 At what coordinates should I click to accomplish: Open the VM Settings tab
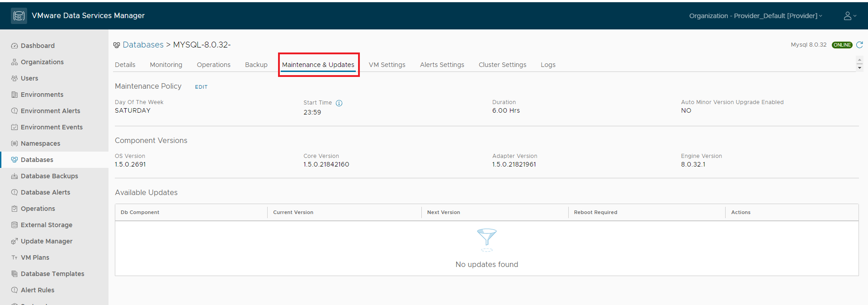387,65
